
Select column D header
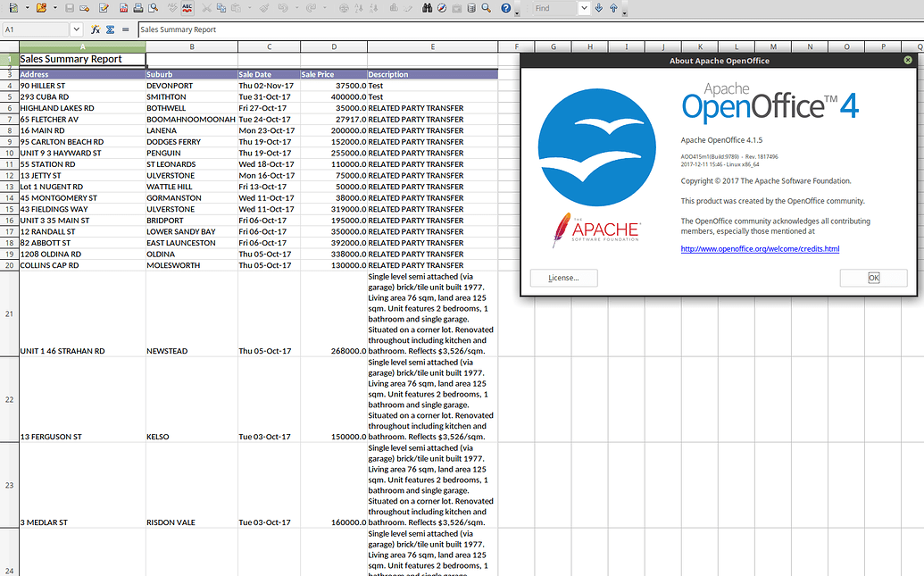[334, 46]
